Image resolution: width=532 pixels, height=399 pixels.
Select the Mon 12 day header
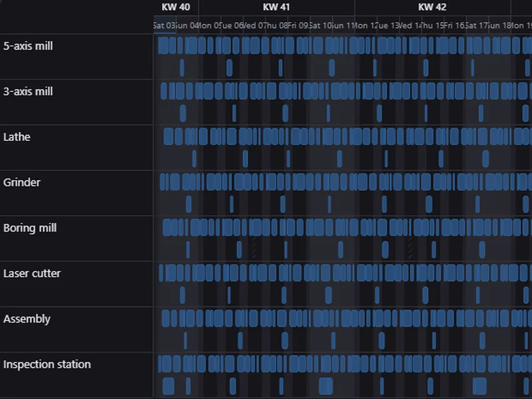tap(366, 25)
